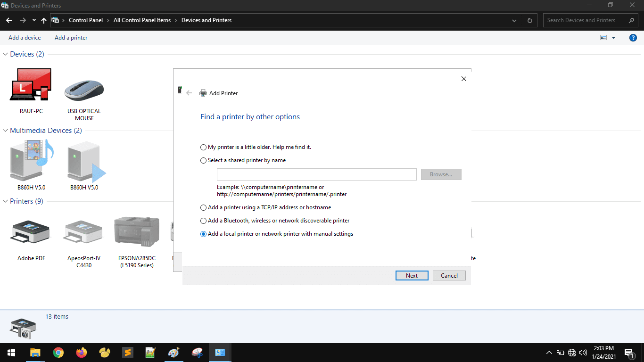Close the Add Printer dialog

coord(463,79)
